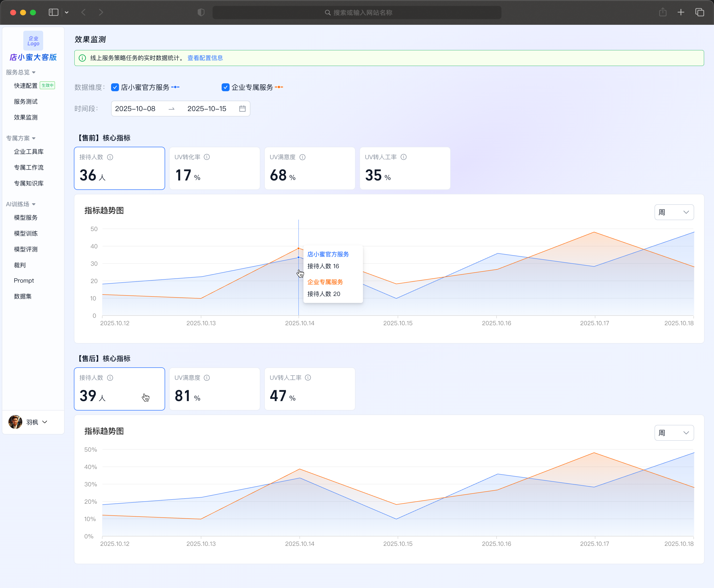Click the 查看配置信息 link
The image size is (714, 588).
[x=205, y=58]
